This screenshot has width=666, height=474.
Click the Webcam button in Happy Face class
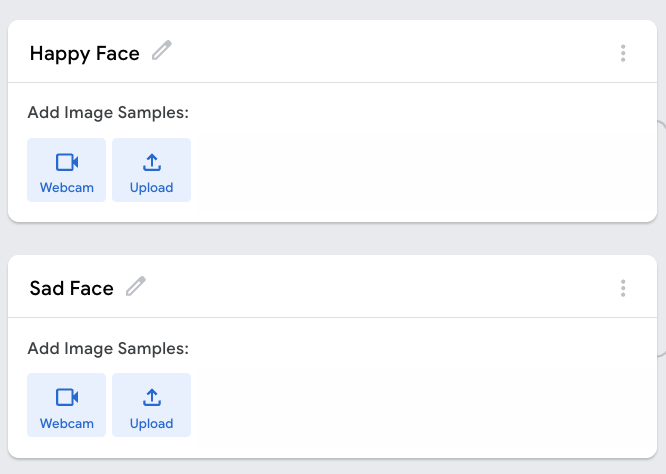(66, 170)
